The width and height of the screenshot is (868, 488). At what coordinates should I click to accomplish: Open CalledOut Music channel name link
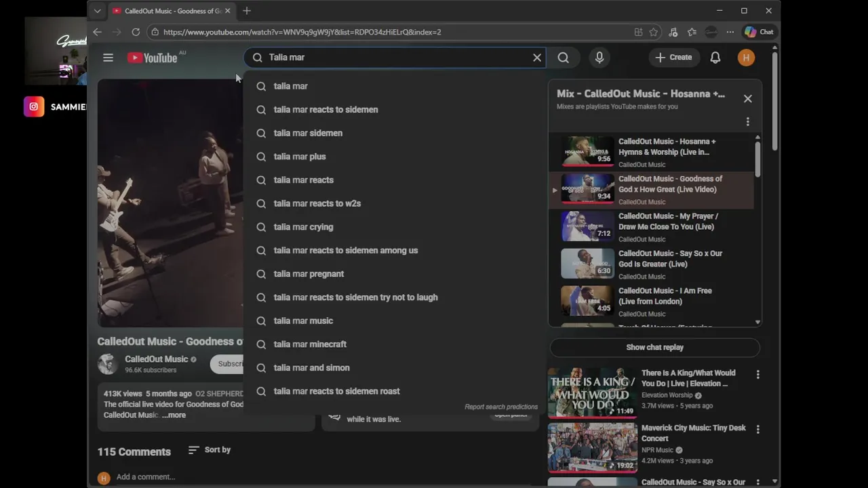tap(157, 359)
